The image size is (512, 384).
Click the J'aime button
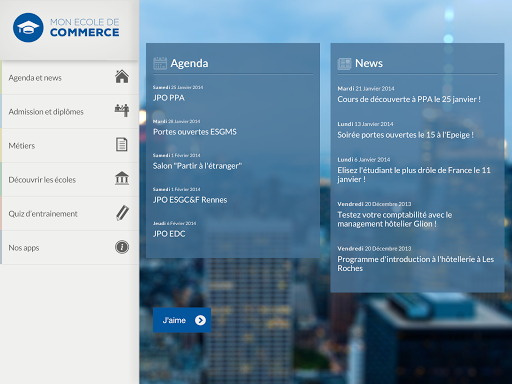(x=182, y=320)
